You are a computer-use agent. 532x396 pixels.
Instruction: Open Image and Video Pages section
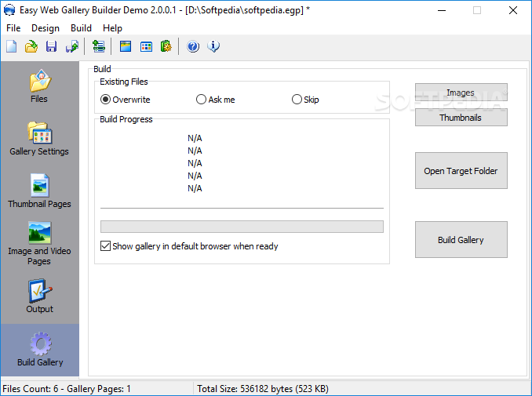39,243
